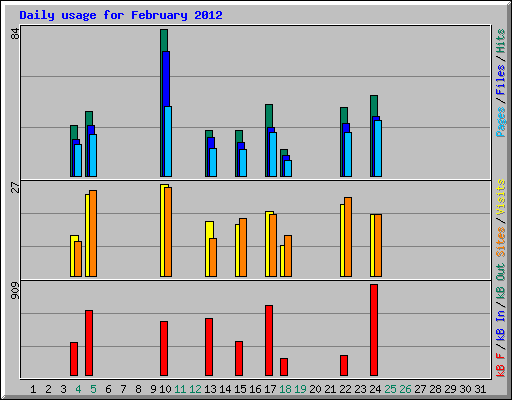Image resolution: width=512 pixels, height=400 pixels.
Task: Click the "Visits" legend label
Action: coord(501,197)
